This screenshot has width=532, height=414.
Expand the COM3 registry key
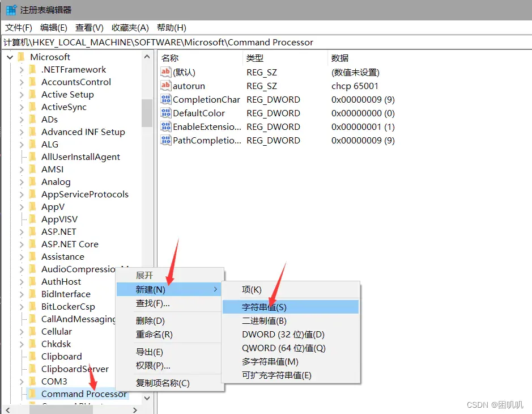coord(23,381)
